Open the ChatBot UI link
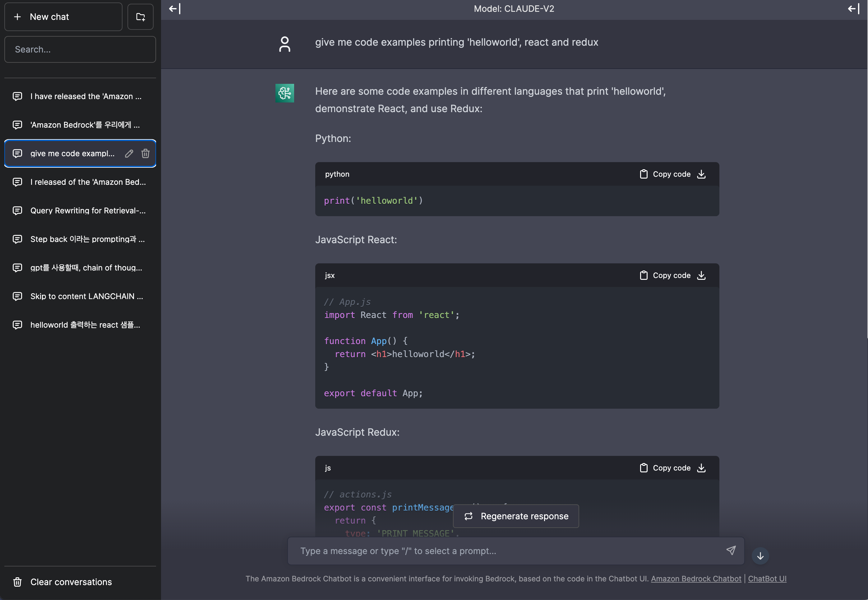 [x=767, y=579]
